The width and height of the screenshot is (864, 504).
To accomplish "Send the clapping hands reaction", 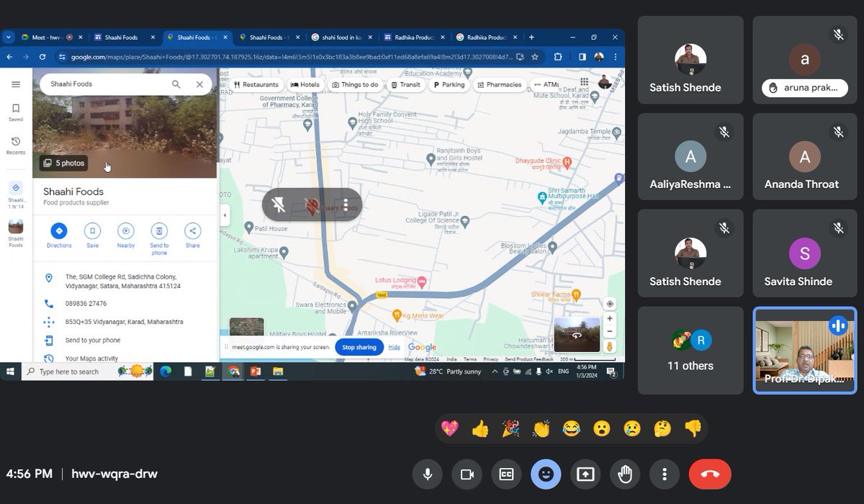I will pyautogui.click(x=541, y=429).
